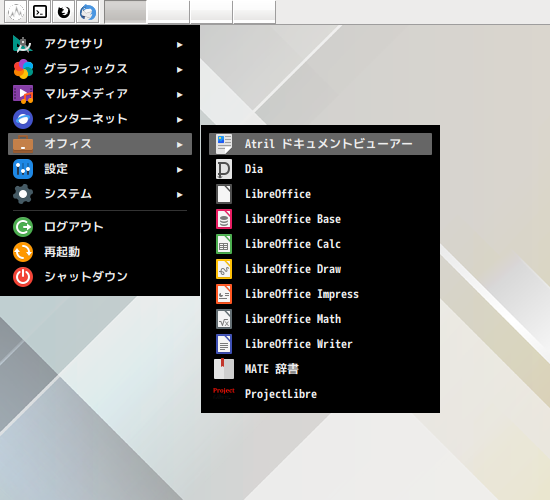The height and width of the screenshot is (500, 550).
Task: Click the LibreOffice Impress icon
Action: (x=224, y=294)
